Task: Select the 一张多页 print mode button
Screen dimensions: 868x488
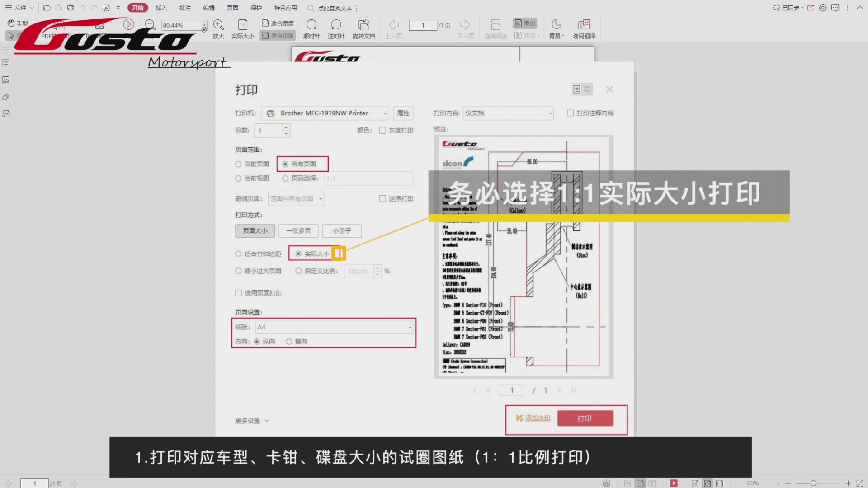Action: point(298,231)
